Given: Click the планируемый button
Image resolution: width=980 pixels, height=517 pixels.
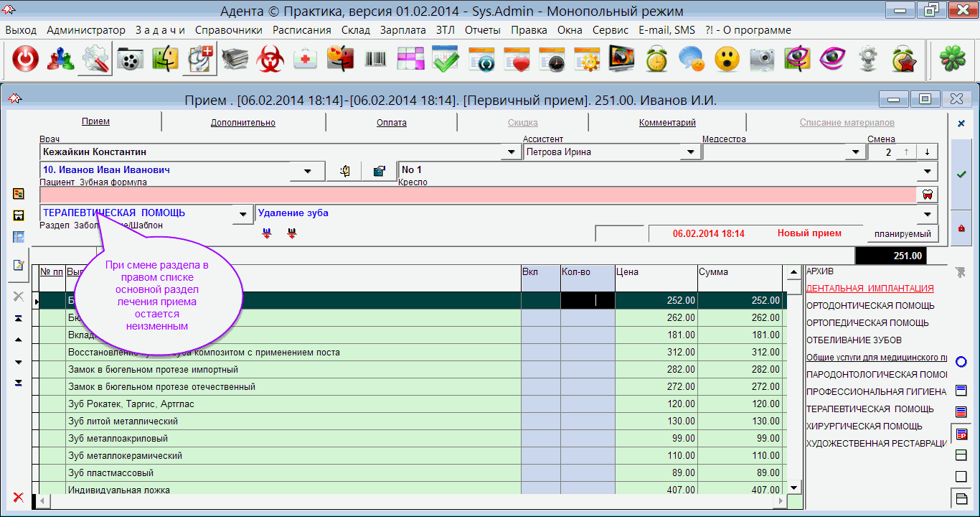Looking at the screenshot, I should click(x=902, y=233).
